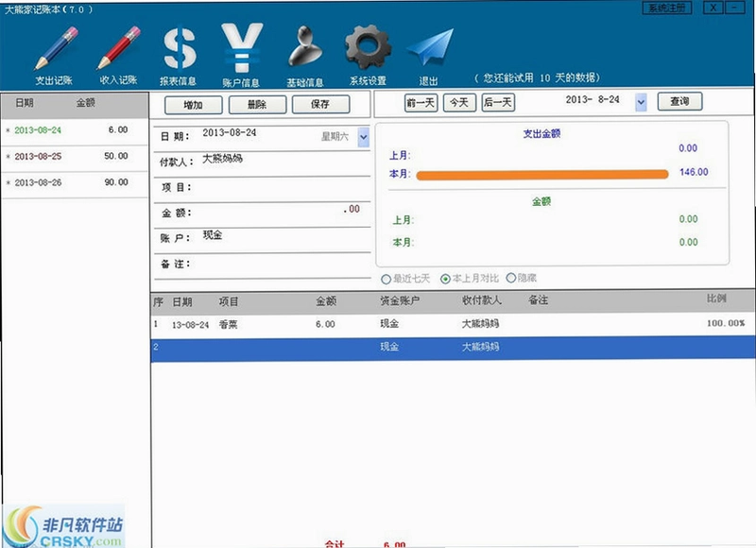Click the 146.00 monthly expense value
This screenshot has height=548, width=756.
pos(694,172)
